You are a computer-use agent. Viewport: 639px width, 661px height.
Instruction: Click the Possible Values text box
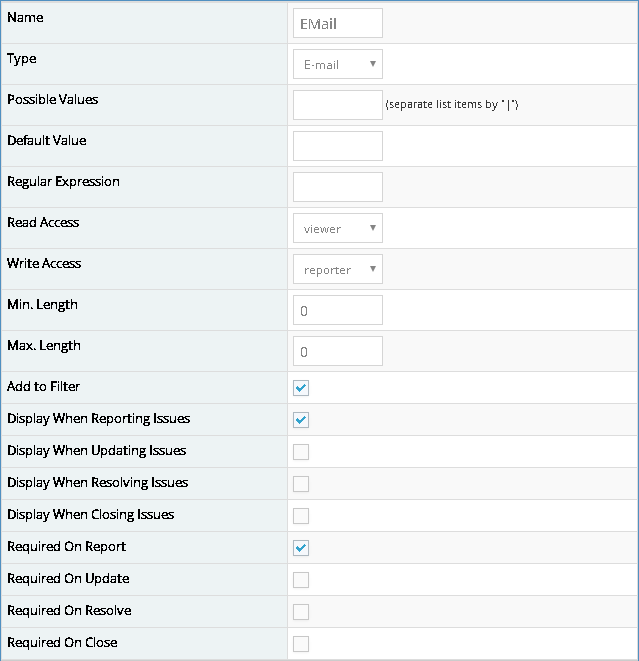point(338,105)
